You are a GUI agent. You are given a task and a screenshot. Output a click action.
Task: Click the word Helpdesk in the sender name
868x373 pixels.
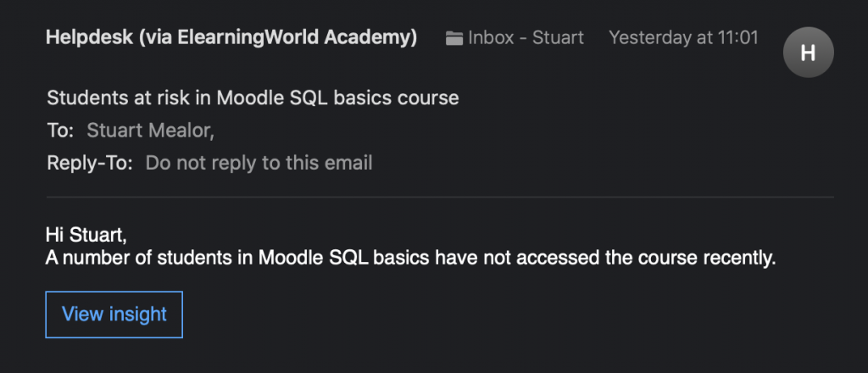tap(89, 37)
